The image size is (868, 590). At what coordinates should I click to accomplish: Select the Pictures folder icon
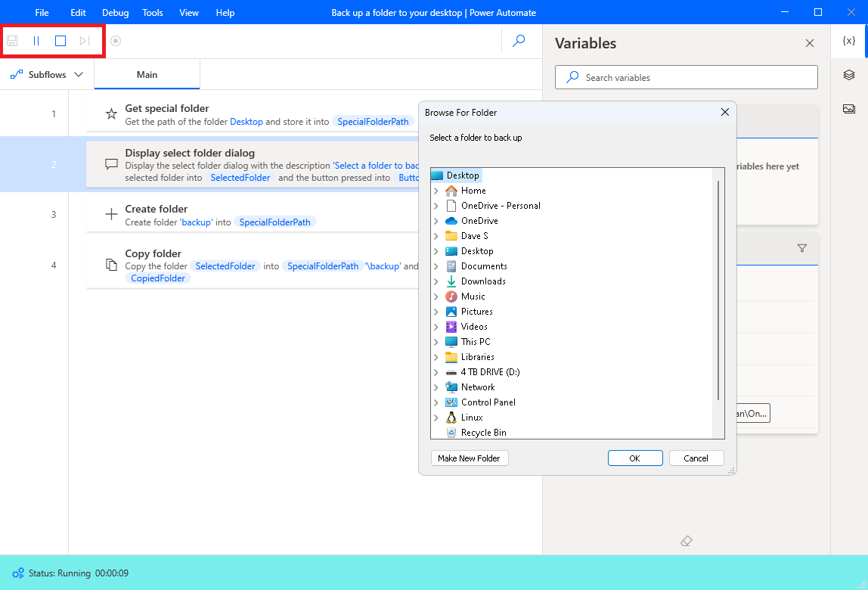pos(451,312)
